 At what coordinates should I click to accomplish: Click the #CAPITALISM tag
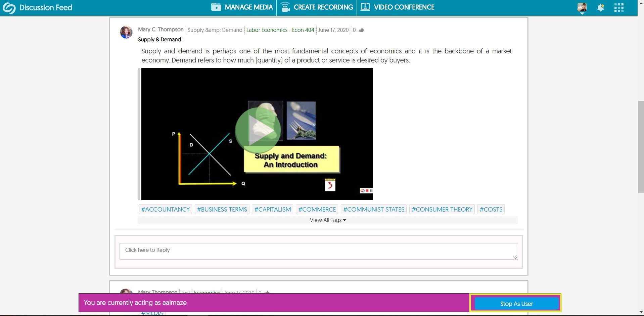[x=273, y=209]
